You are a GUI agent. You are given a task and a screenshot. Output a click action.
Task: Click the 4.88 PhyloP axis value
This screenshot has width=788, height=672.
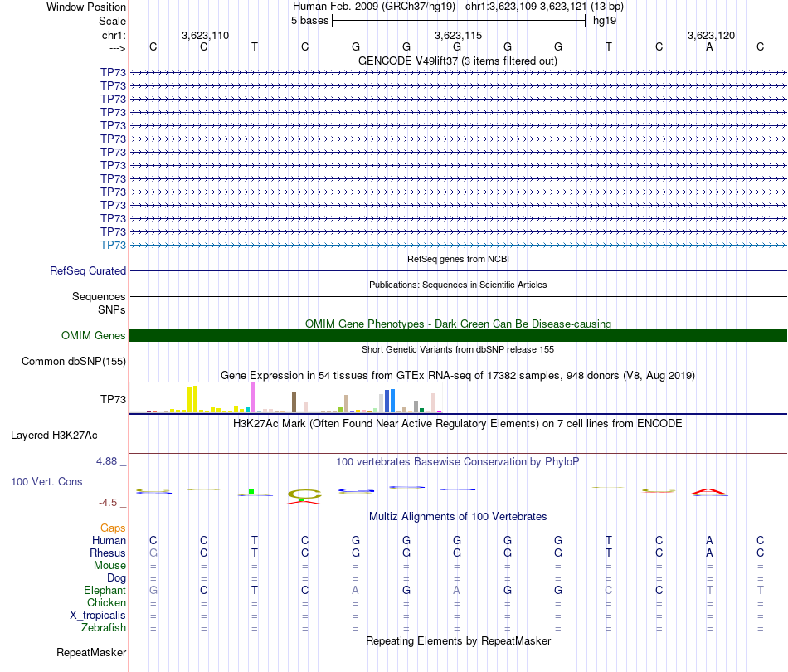(106, 461)
